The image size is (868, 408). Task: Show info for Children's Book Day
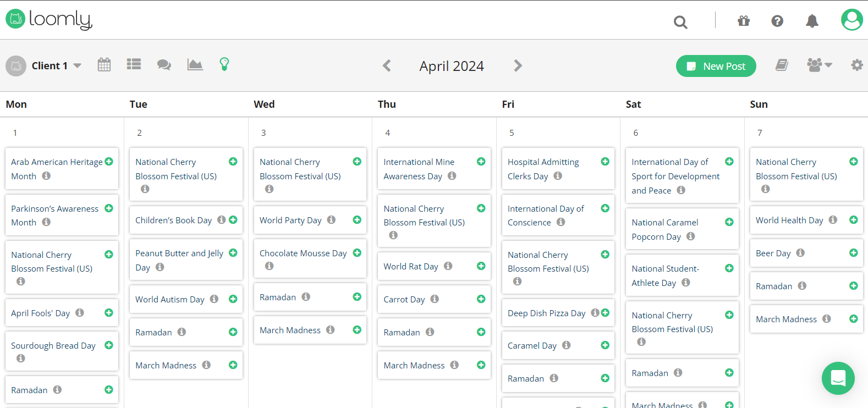[x=222, y=220]
